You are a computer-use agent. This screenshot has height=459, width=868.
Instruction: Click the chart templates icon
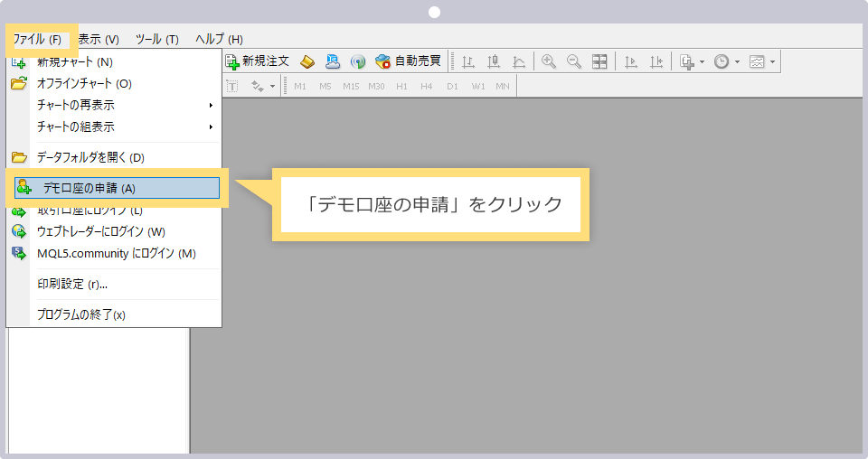757,61
